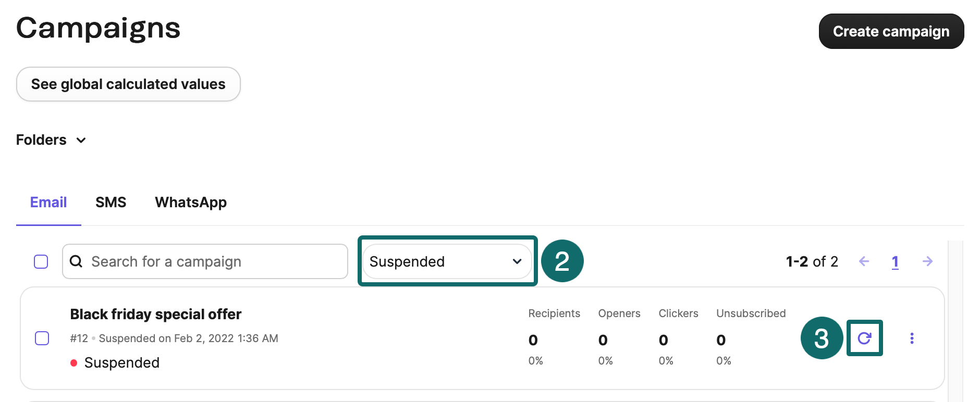This screenshot has width=980, height=402.
Task: Click the resume campaign refresh icon
Action: tap(864, 338)
